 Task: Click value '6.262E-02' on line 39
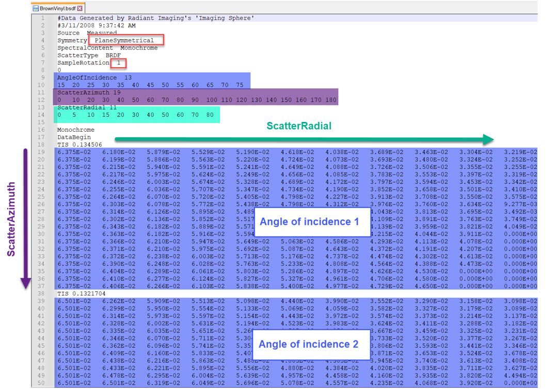click(119, 301)
